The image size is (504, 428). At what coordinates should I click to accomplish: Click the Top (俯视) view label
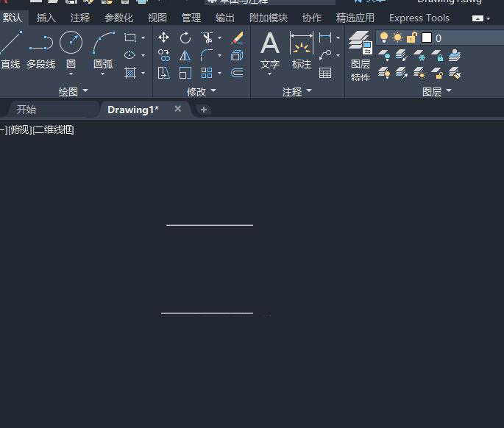(x=20, y=130)
